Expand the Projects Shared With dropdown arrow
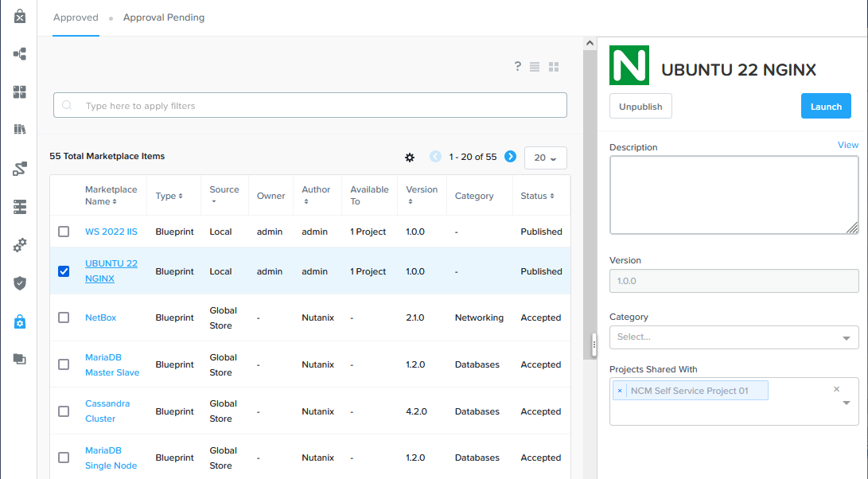Image resolution: width=868 pixels, height=479 pixels. coord(847,403)
